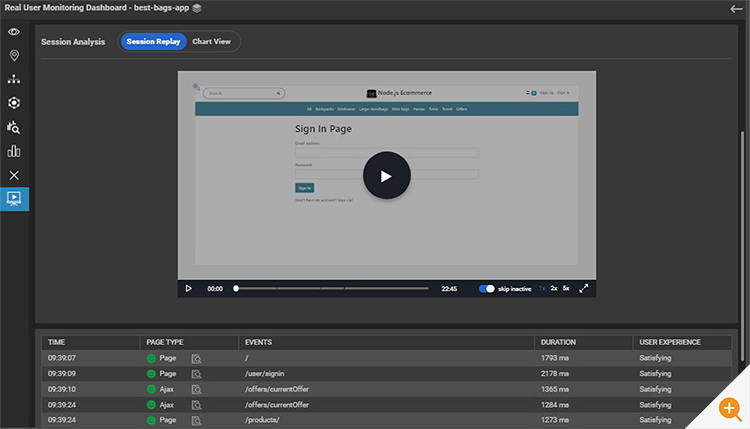Screen dimensions: 750x429
Task: Select the session replay monitor icon in sidebar
Action: 14,198
